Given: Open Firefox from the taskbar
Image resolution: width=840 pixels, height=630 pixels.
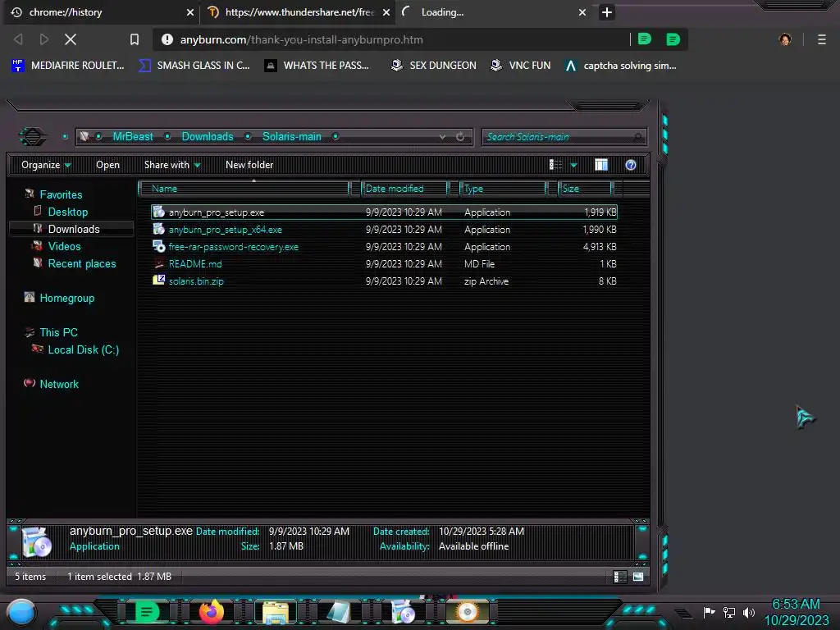Looking at the screenshot, I should (x=211, y=612).
